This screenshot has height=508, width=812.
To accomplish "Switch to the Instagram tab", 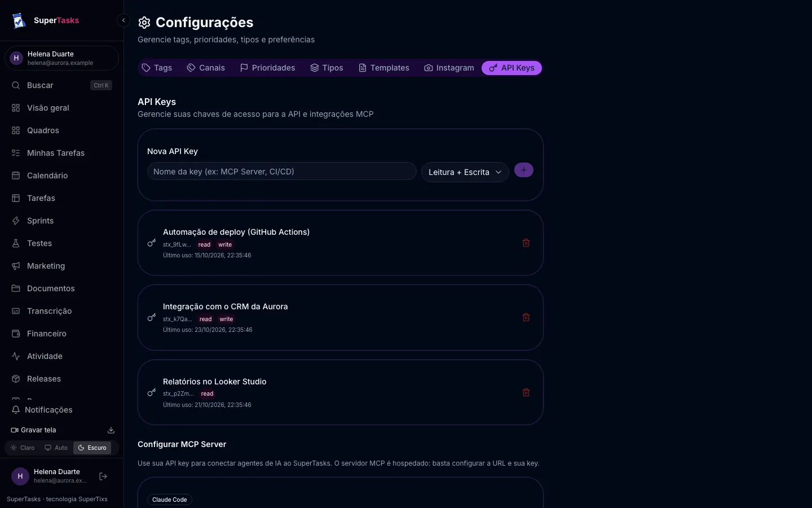I will point(449,68).
